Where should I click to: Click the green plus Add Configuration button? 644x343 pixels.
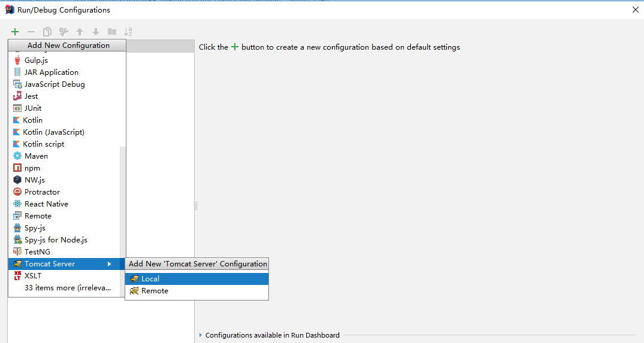[x=15, y=32]
